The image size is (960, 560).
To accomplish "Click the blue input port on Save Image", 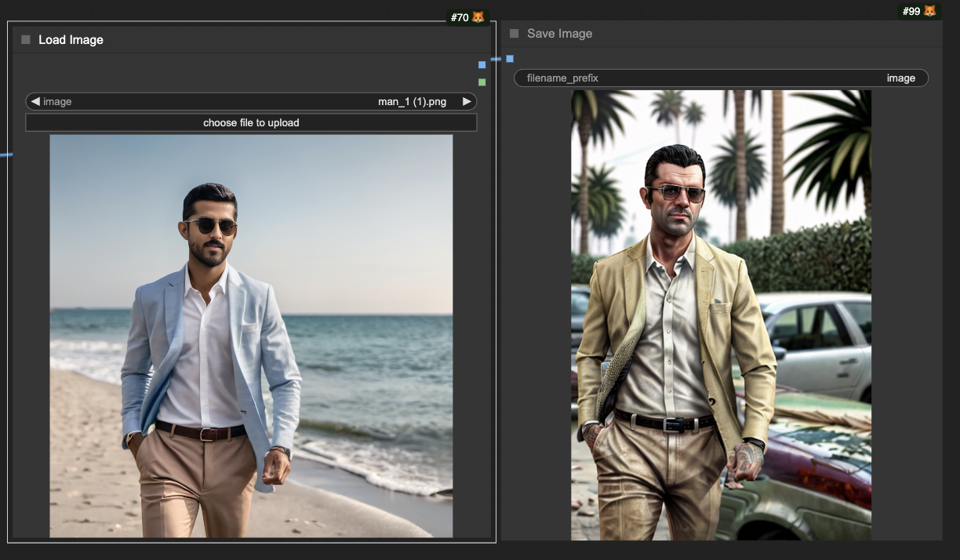I will point(510,59).
